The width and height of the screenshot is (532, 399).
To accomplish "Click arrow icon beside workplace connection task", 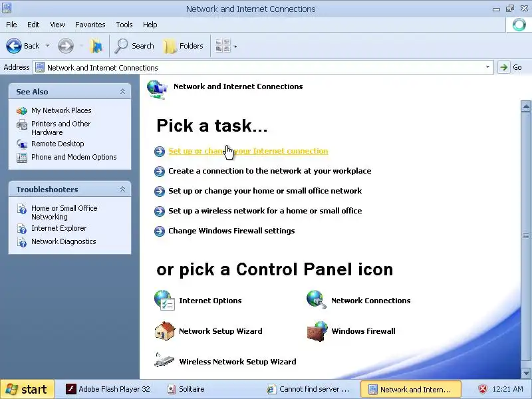I will 160,172.
